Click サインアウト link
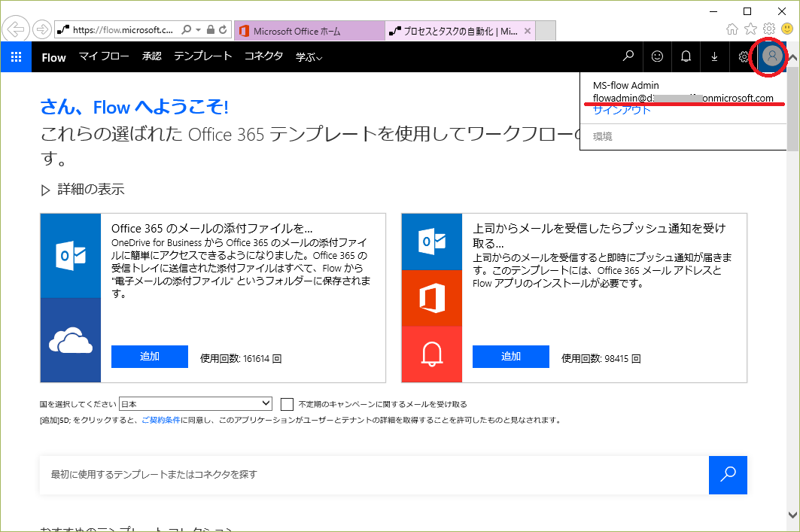The image size is (800, 532). pyautogui.click(x=622, y=110)
